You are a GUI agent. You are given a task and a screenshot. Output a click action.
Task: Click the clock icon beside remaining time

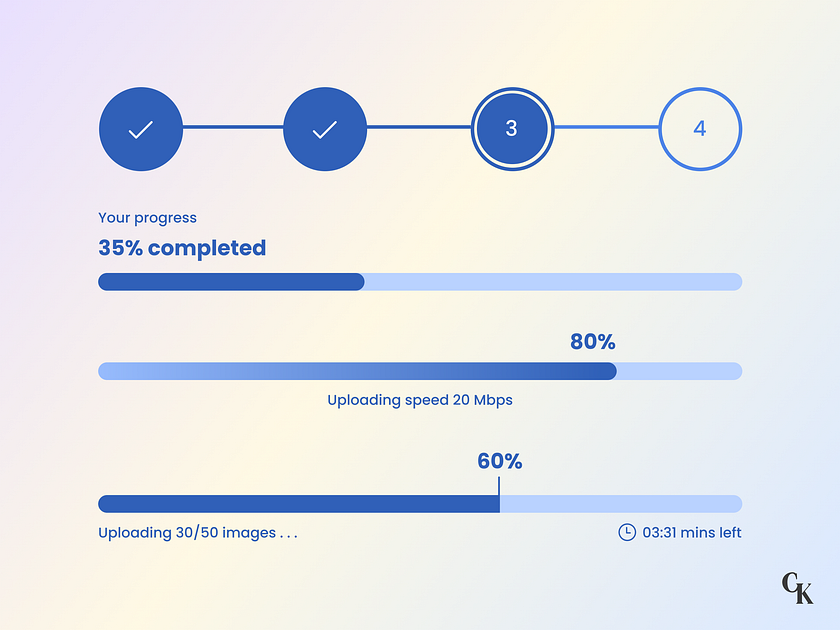tap(627, 532)
